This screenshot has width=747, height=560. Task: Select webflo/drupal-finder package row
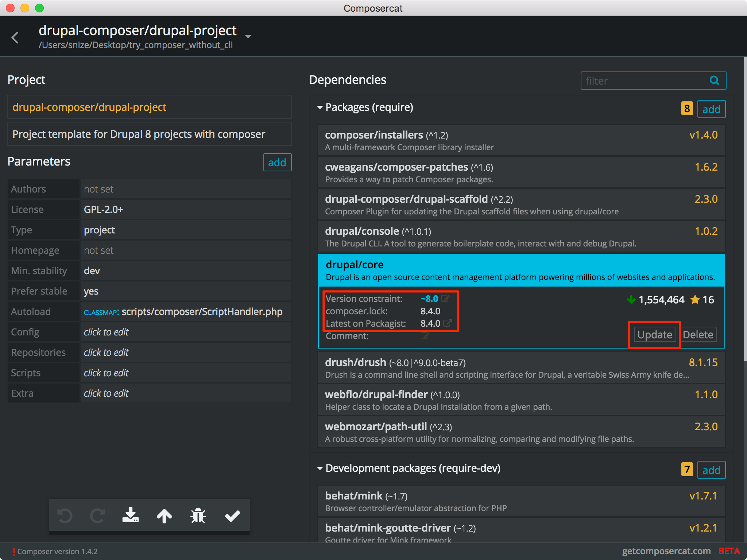click(521, 400)
